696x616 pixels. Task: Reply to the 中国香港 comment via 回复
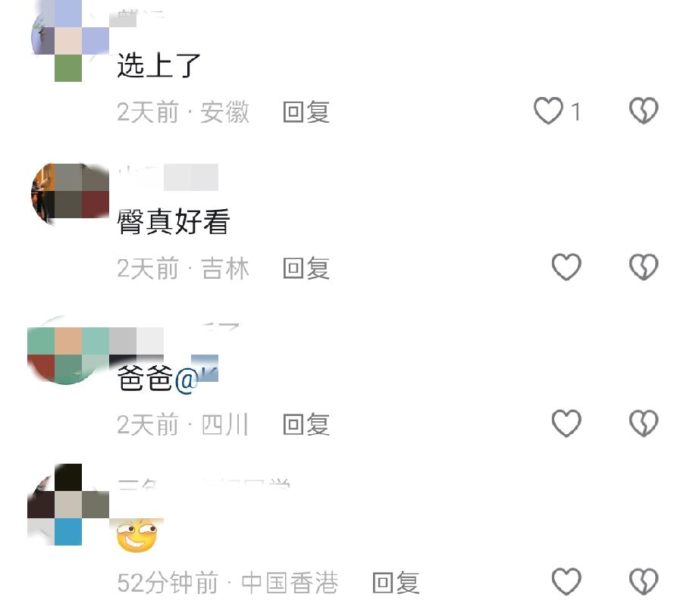pos(396,583)
